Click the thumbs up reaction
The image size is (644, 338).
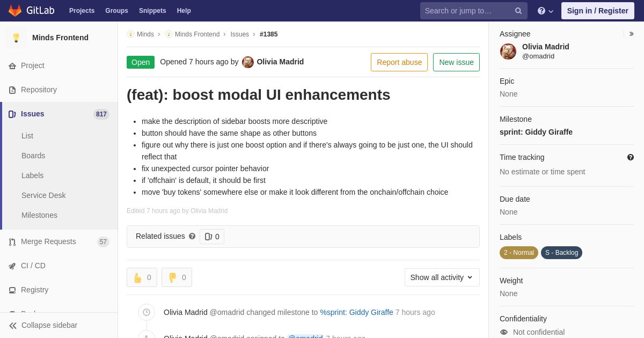(x=142, y=277)
